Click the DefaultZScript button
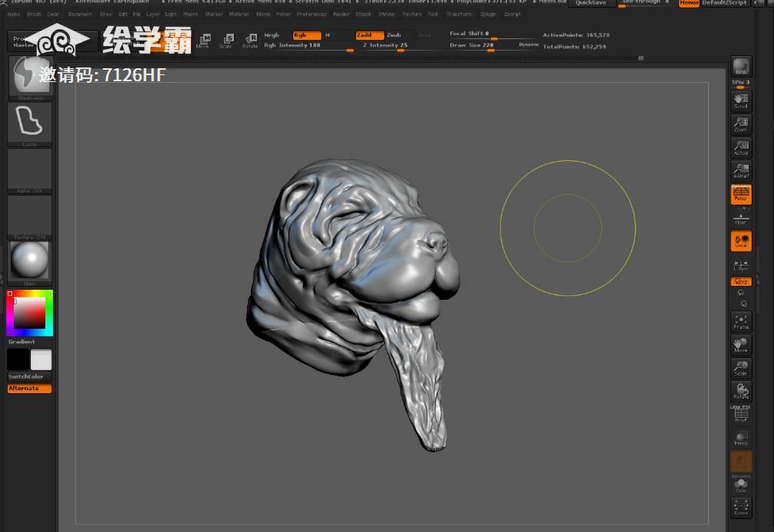Viewport: 774px width, 532px height. coord(725,3)
